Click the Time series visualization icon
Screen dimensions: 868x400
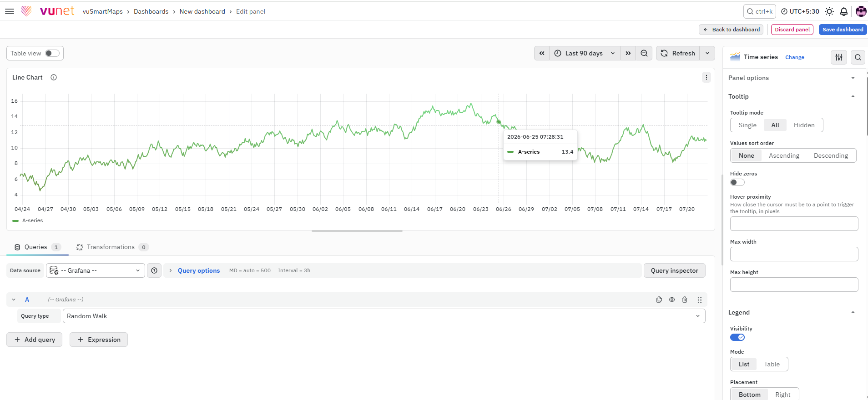(x=735, y=57)
